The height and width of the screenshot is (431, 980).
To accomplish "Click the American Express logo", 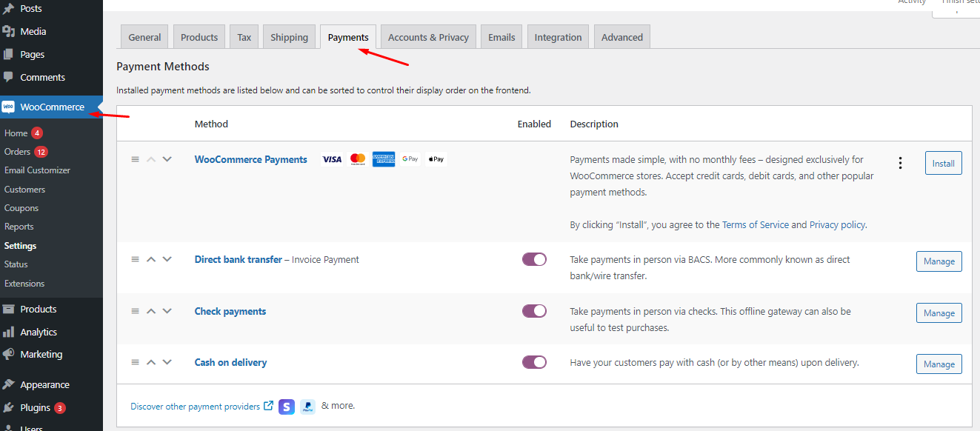I will coord(384,159).
